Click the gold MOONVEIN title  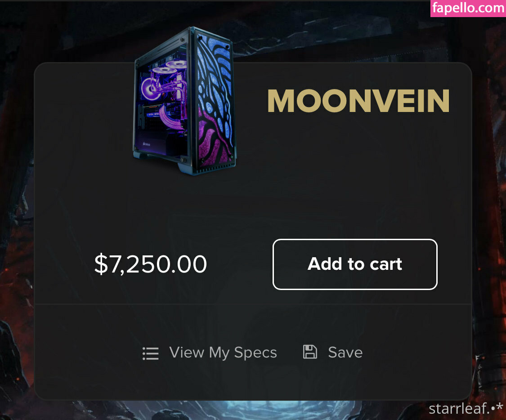[358, 101]
